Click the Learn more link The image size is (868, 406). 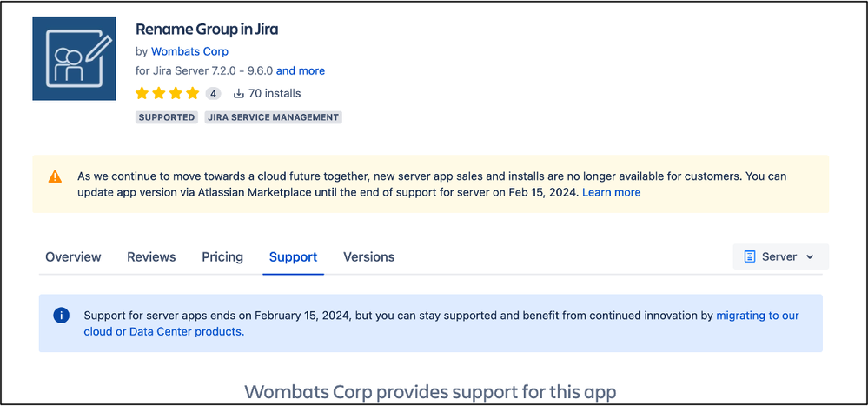pos(611,192)
